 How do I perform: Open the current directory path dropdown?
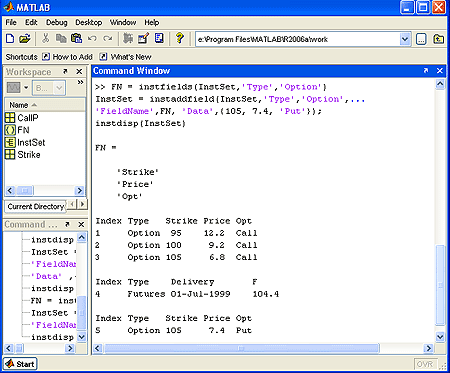(x=405, y=39)
